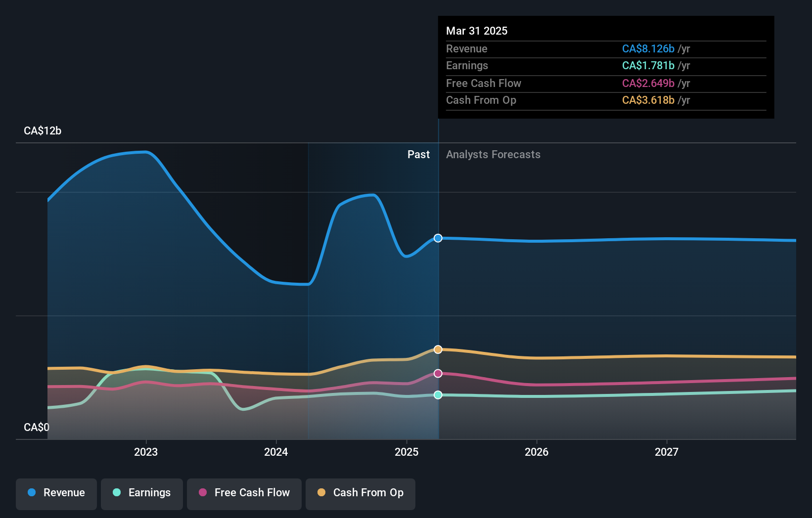Viewport: 812px width, 518px height.
Task: Click the orange Cash From Op data point marker
Action: click(x=438, y=349)
